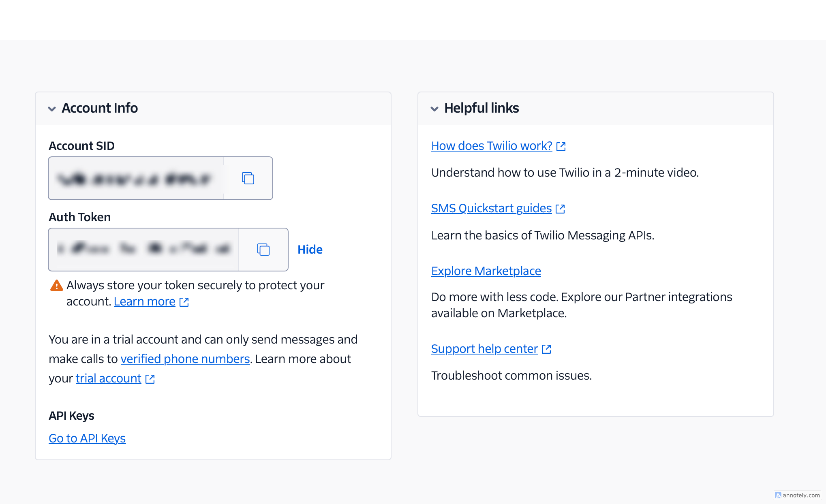Go to API Keys
Image resolution: width=826 pixels, height=504 pixels.
pyautogui.click(x=87, y=438)
